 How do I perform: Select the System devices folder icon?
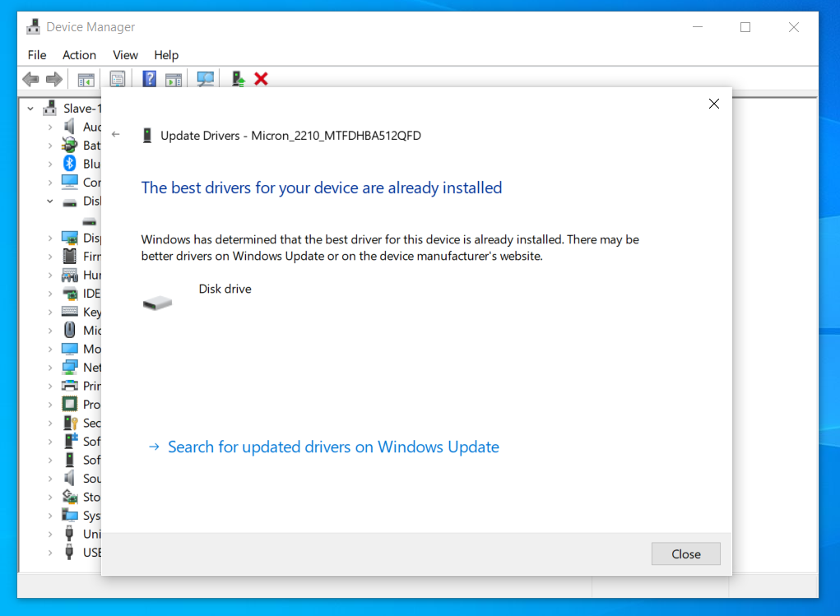70,515
